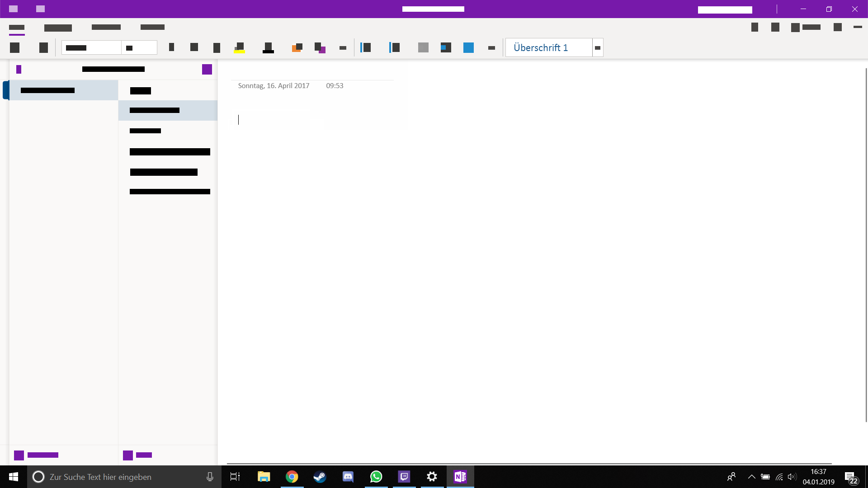
Task: Toggle underline formatting
Action: pyautogui.click(x=217, y=47)
